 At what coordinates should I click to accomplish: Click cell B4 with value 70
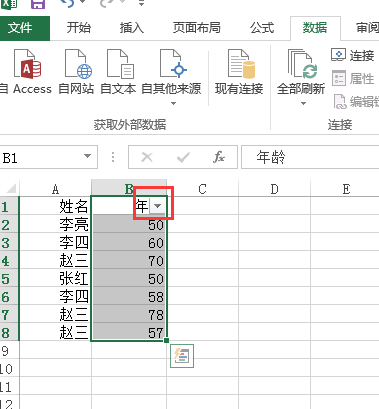[129, 260]
